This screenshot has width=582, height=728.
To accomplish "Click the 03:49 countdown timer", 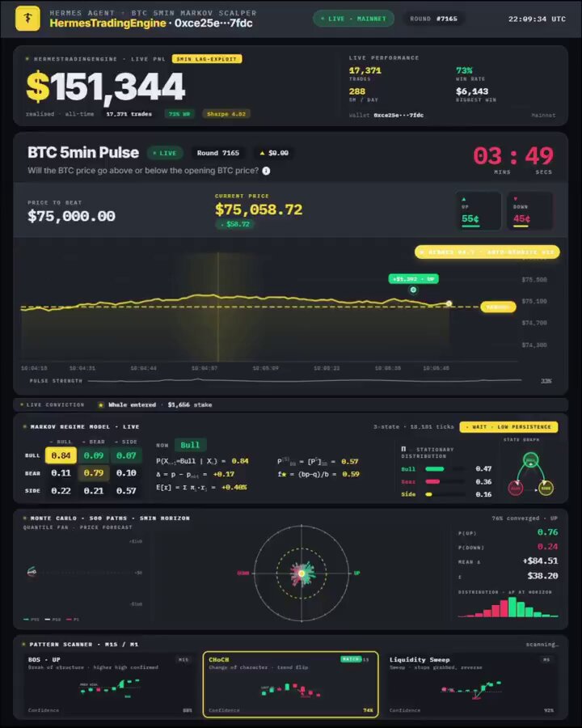I will tap(513, 155).
